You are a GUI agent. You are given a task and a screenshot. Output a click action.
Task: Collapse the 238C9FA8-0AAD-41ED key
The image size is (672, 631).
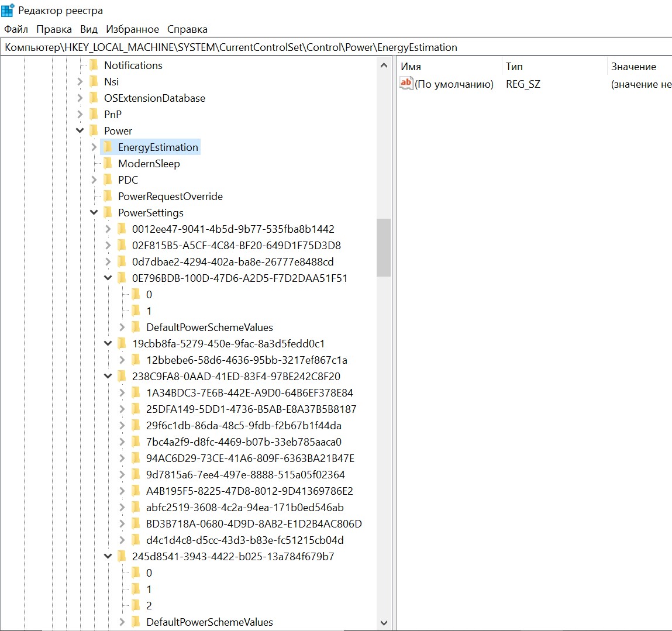click(x=108, y=376)
